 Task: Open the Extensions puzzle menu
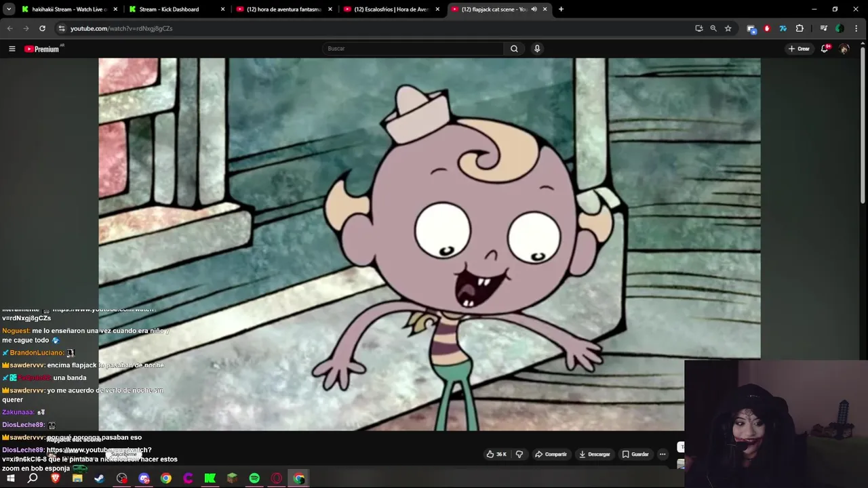[x=800, y=28]
